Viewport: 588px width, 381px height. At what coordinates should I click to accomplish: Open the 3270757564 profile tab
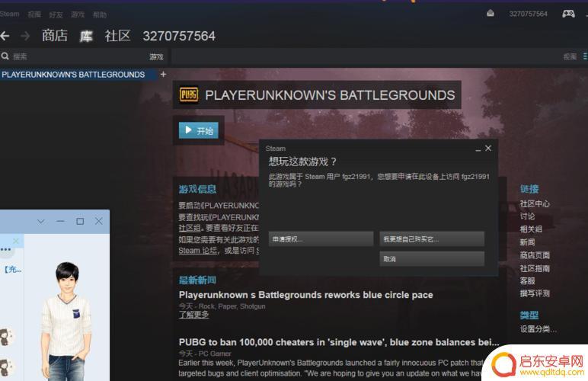179,36
